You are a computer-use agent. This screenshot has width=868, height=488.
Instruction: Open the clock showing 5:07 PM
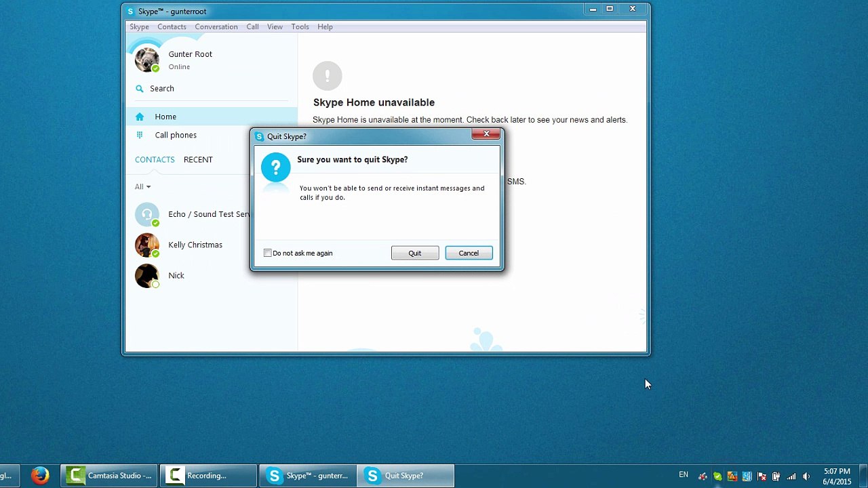click(837, 476)
